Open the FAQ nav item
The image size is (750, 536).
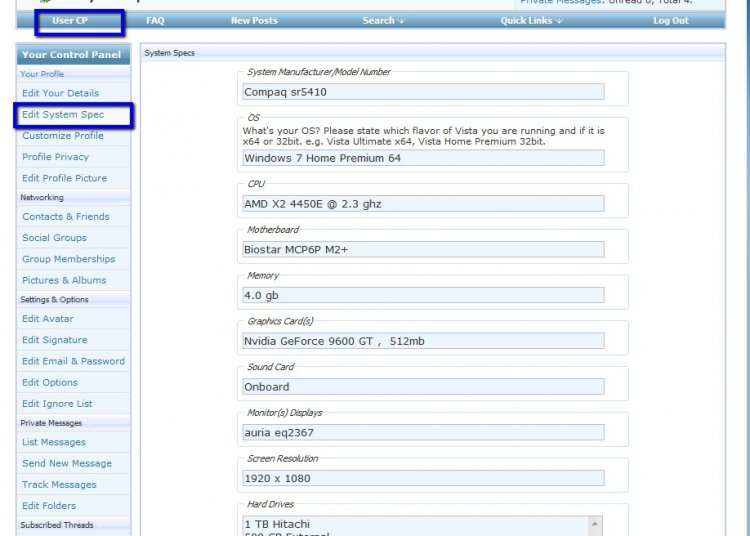pos(155,21)
